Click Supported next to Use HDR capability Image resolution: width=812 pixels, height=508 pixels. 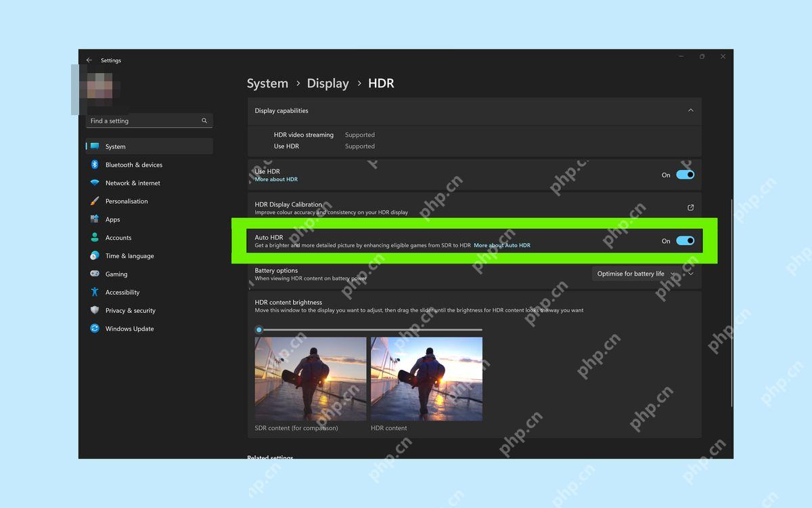(x=360, y=146)
